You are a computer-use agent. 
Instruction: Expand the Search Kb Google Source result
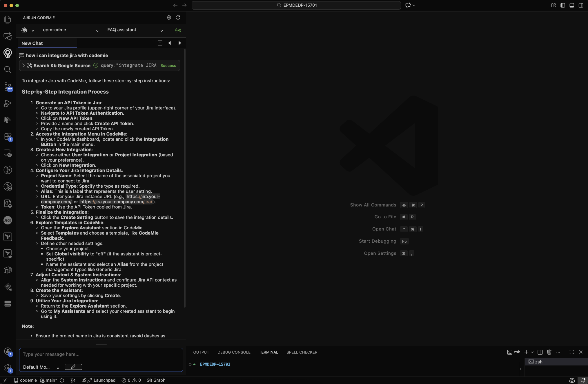[23, 65]
